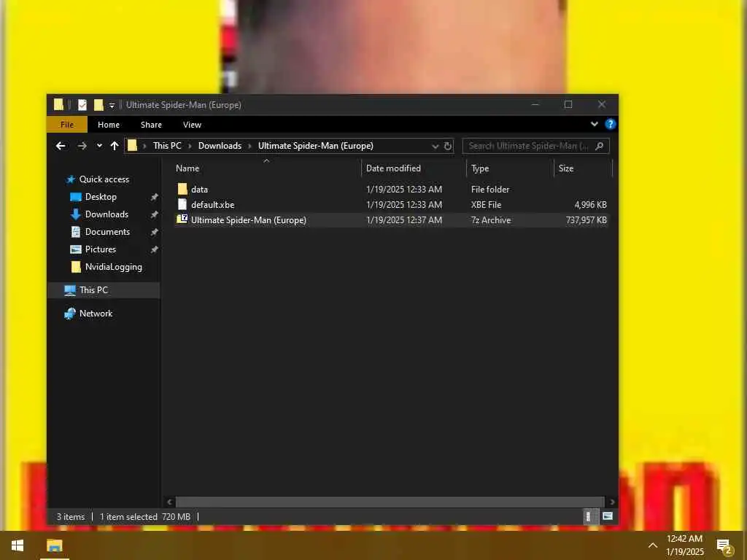Click the address bar folder icon
Viewport: 747px width, 560px height.
tap(133, 146)
